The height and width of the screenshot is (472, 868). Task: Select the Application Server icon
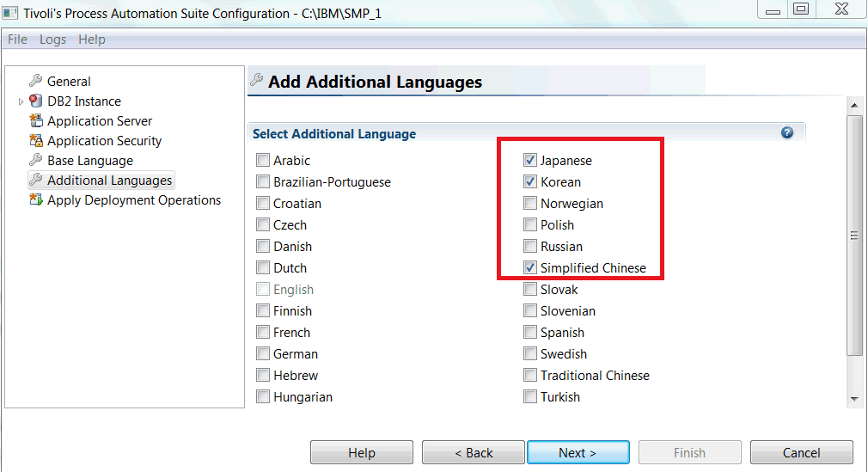tap(35, 120)
